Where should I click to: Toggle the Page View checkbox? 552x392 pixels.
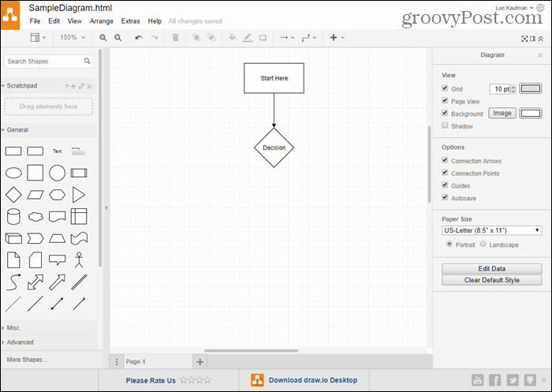pos(445,101)
